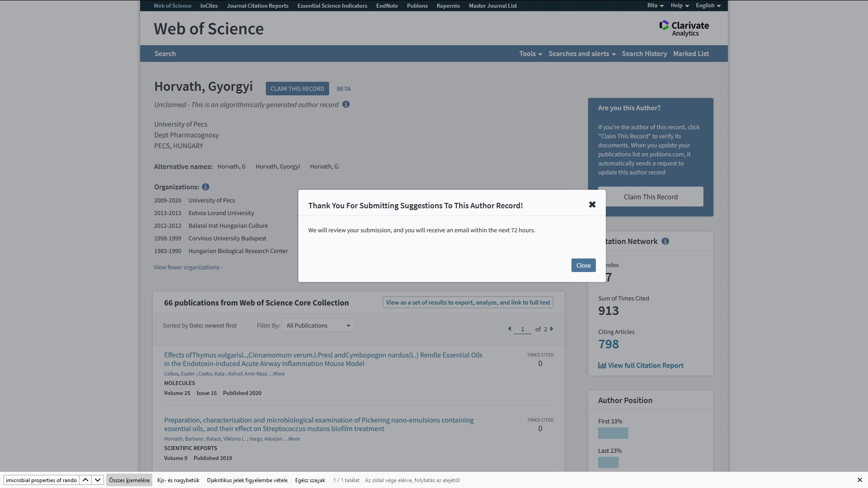The width and height of the screenshot is (868, 488).
Task: Click Web of Science main title
Action: 208,28
